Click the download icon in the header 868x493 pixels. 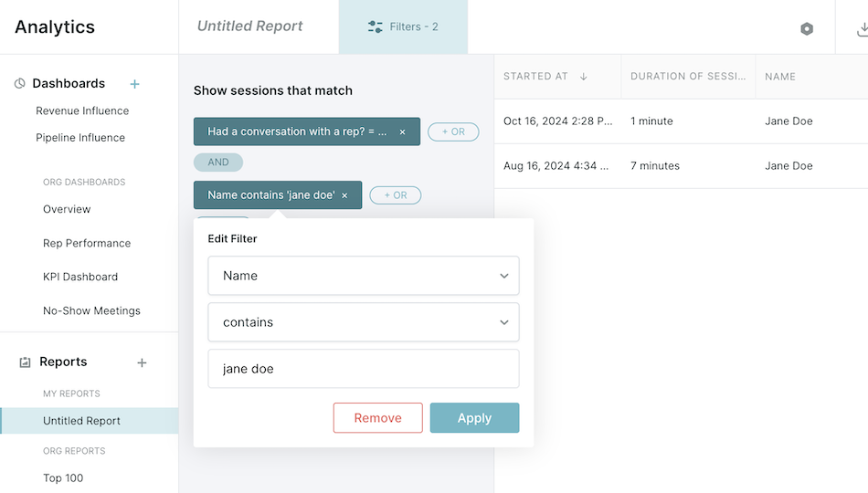point(862,29)
